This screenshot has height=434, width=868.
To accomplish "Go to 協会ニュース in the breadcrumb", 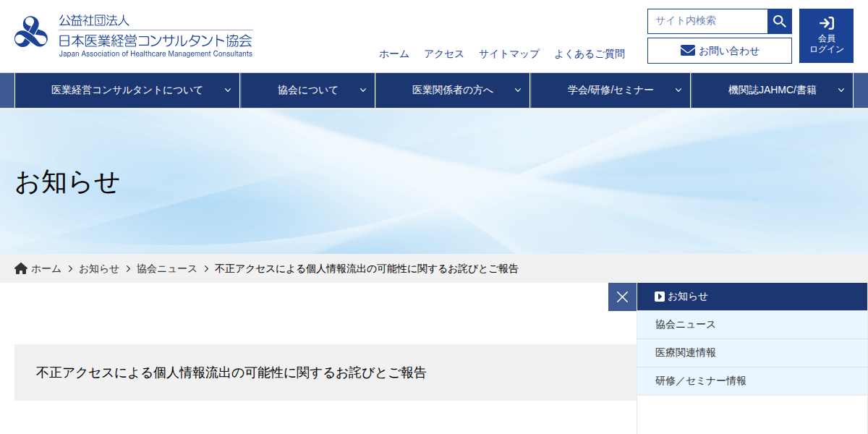I will tap(167, 268).
